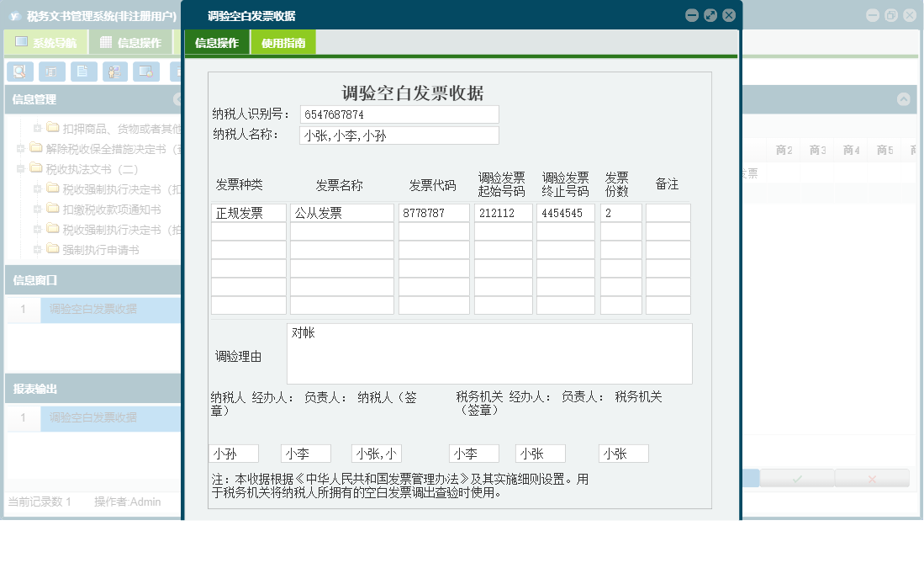Click the blank document toolbar icon

click(x=84, y=72)
